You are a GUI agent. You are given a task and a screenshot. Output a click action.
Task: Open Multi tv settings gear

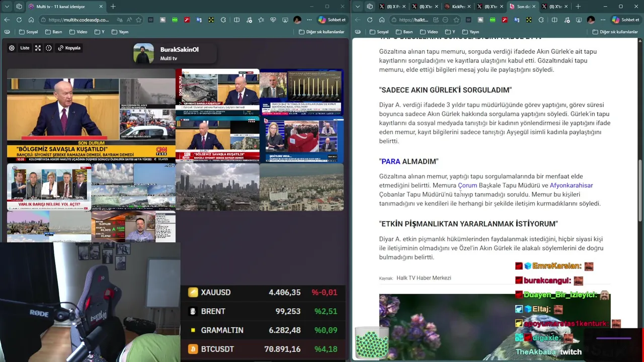tap(12, 48)
